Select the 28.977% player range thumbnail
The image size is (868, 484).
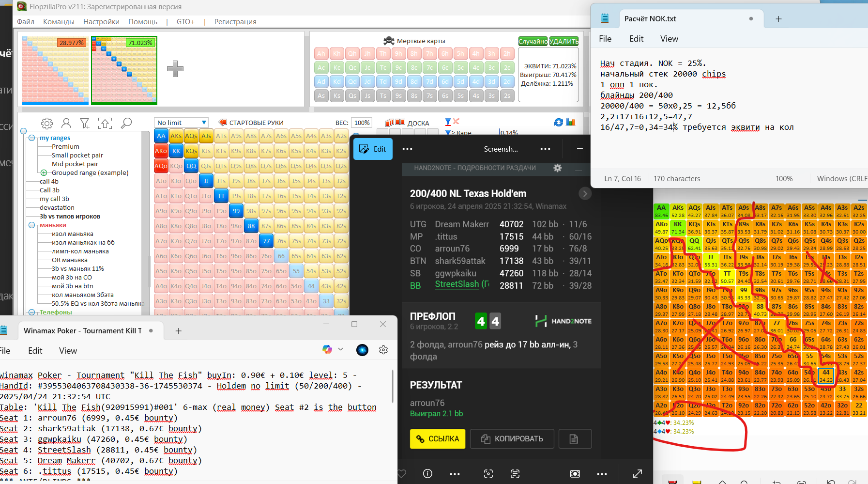55,70
